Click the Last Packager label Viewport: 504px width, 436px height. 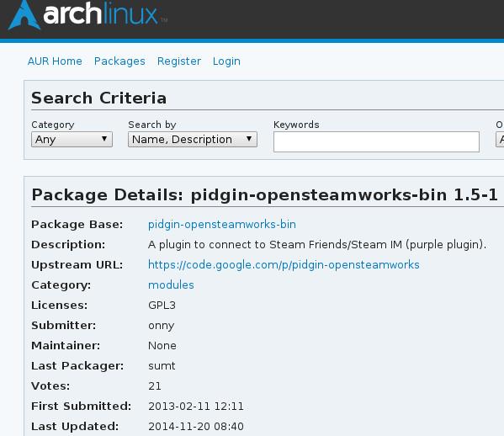[77, 366]
